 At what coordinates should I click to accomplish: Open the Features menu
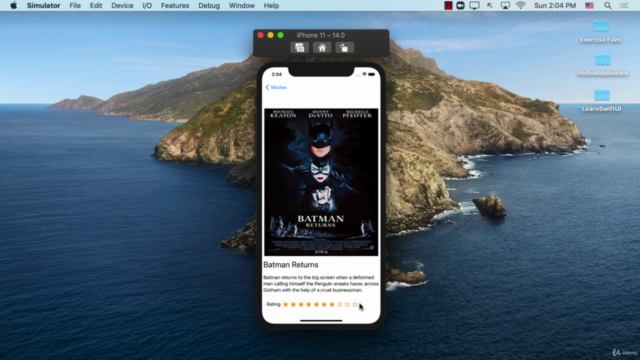click(175, 6)
